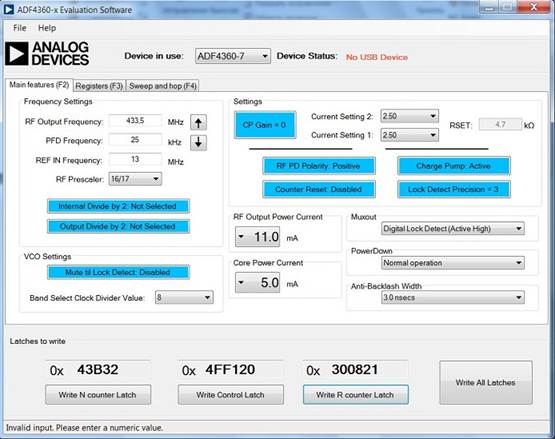Open the RF Output Power Current dropdown
The width and height of the screenshot is (555, 439).
tap(258, 236)
